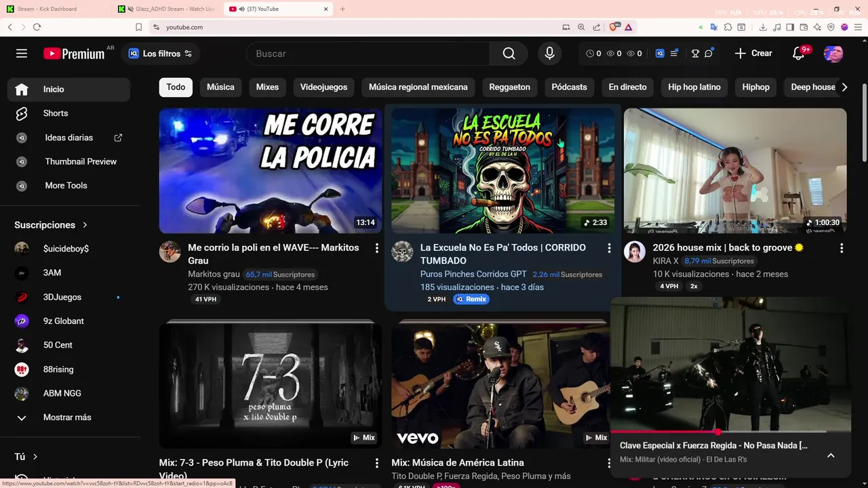This screenshot has height=488, width=868.
Task: Click the translate icon in browser toolbar
Action: pyautogui.click(x=714, y=27)
